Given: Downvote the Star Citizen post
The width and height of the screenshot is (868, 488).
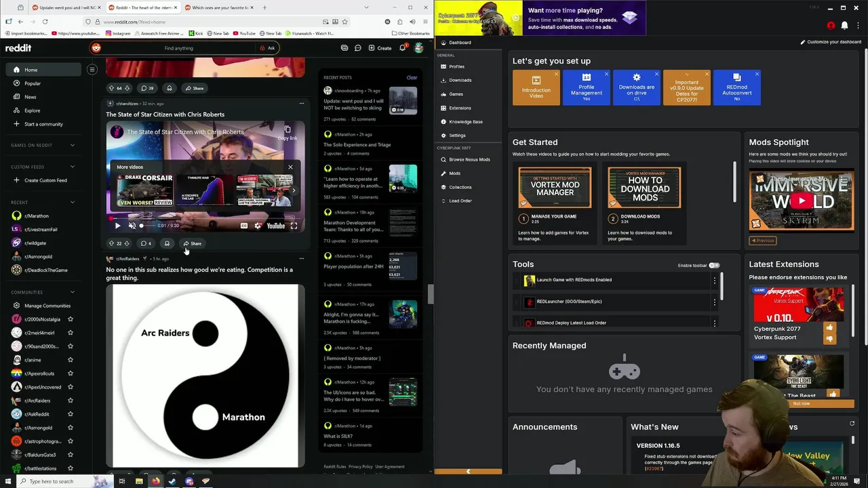Looking at the screenshot, I should [x=127, y=243].
